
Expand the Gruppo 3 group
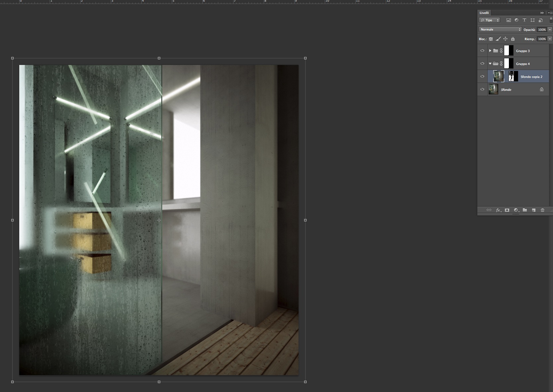click(490, 51)
